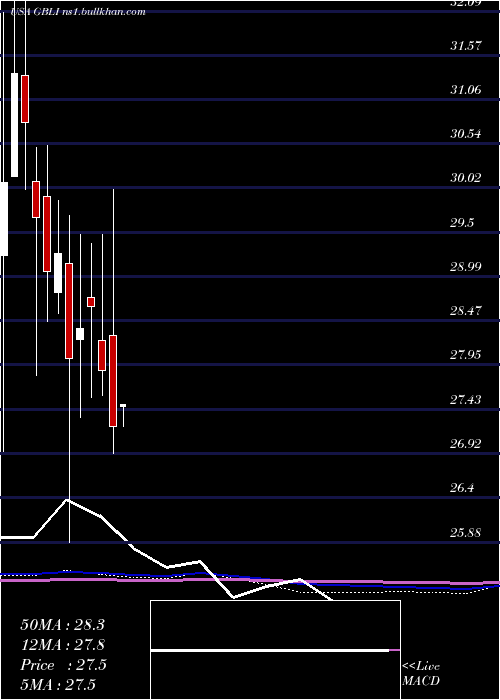This screenshot has height=700, width=500.
Task: Click the 26.92 price axis label
Action: point(466,444)
